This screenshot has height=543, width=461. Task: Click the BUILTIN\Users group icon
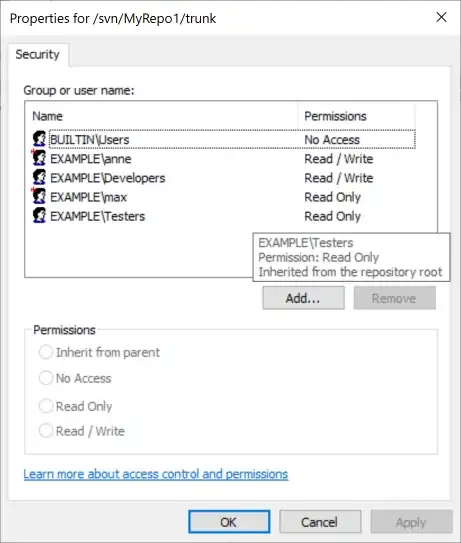[x=39, y=139]
